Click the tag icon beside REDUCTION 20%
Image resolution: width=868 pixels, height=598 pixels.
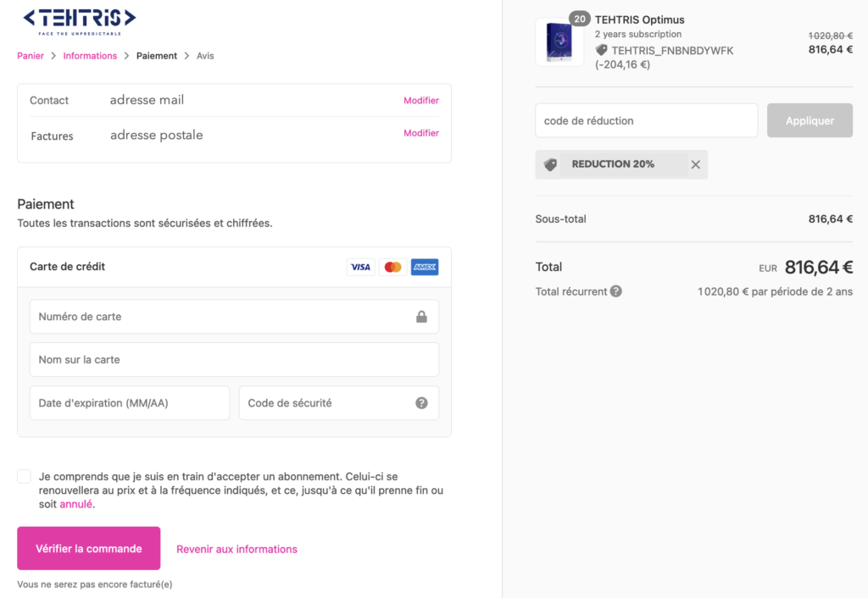(x=550, y=165)
